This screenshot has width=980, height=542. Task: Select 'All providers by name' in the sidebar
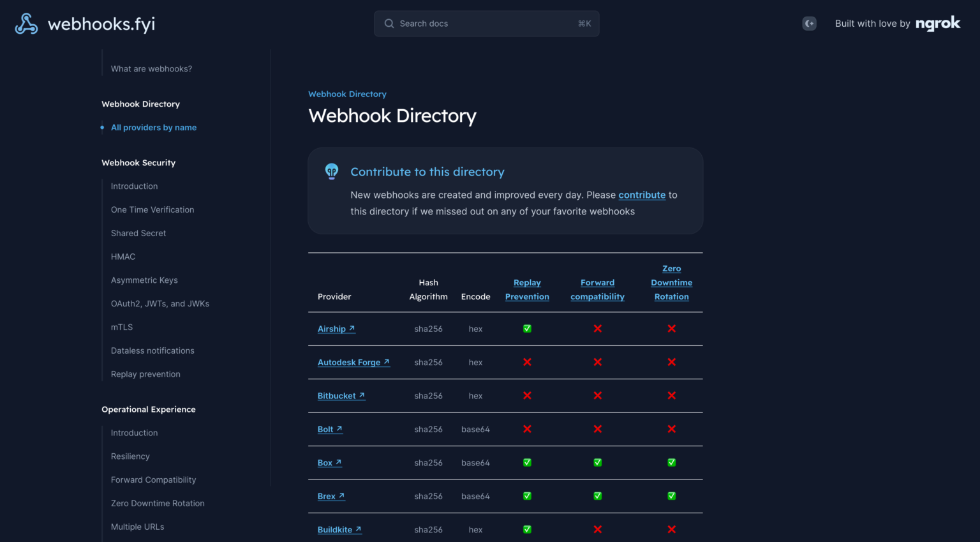[154, 127]
